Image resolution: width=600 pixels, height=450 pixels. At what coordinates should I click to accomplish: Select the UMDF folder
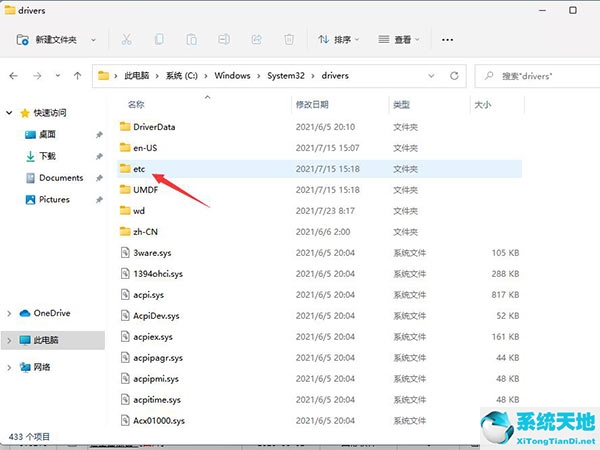coord(320,190)
